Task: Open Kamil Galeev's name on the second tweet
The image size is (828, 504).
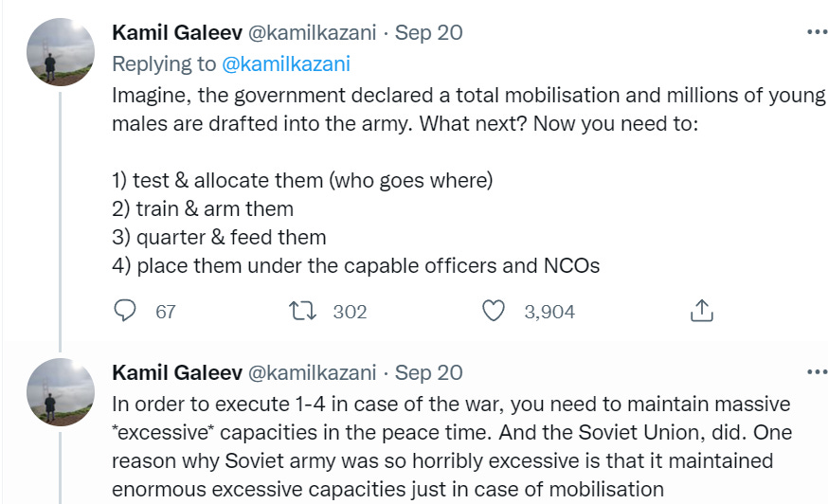Action: tap(177, 373)
